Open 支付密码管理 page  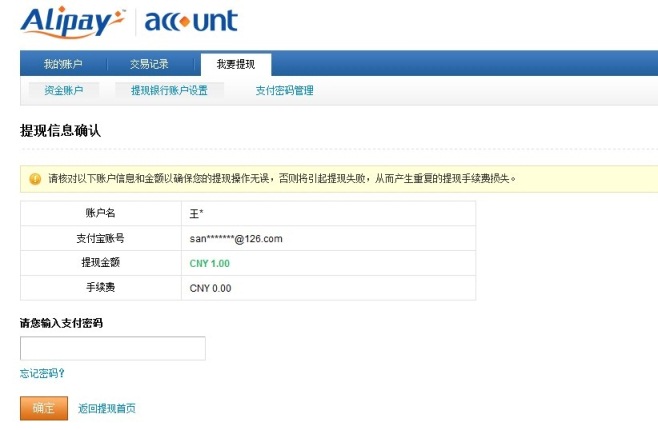click(284, 90)
